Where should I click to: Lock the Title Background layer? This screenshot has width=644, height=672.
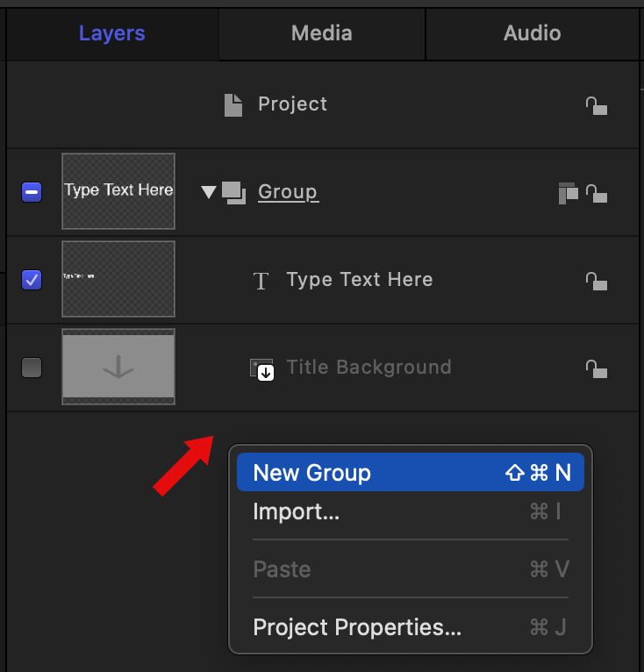597,368
